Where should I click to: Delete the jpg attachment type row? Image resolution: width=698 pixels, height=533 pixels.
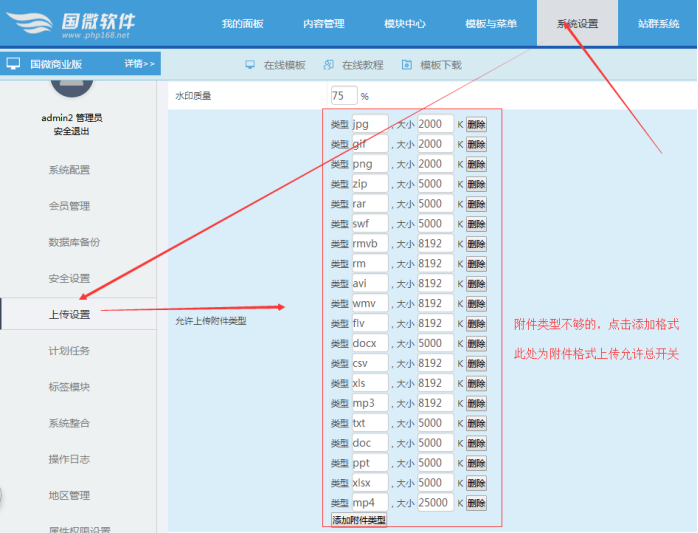[x=476, y=124]
